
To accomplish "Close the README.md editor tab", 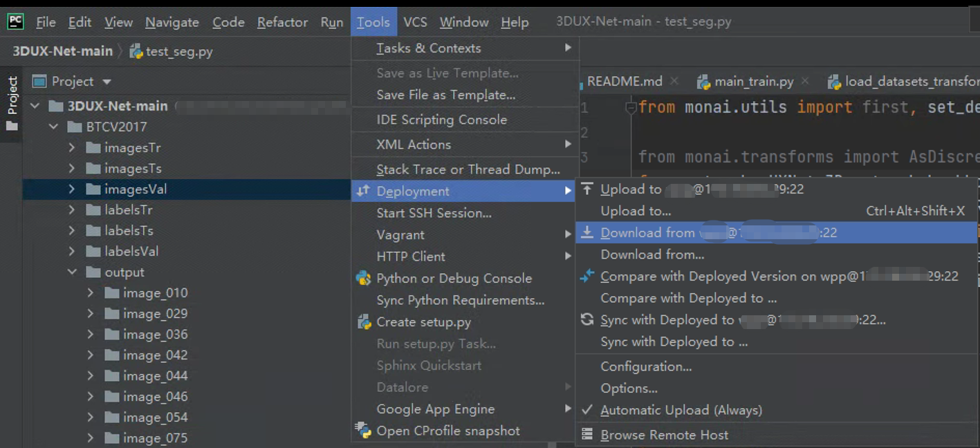I will click(674, 82).
